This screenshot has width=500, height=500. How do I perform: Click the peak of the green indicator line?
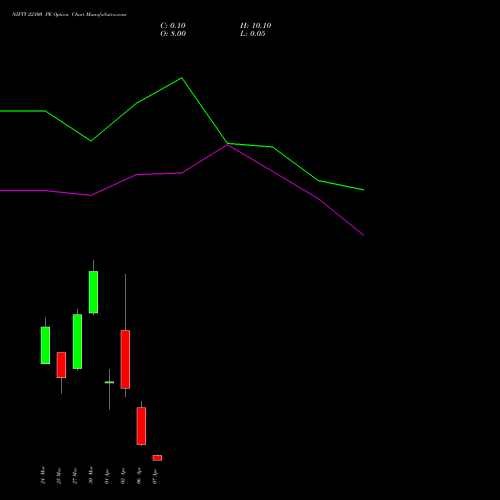[182, 78]
